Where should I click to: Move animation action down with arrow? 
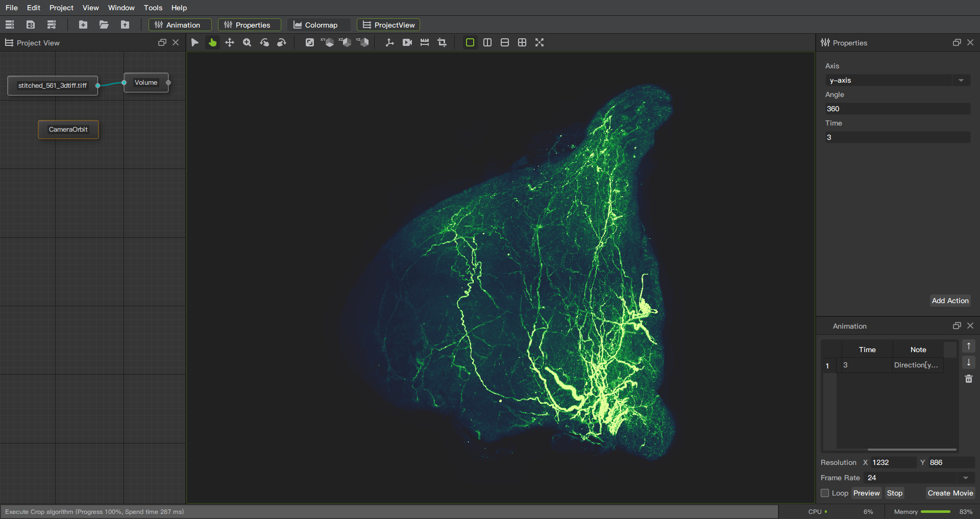tap(969, 363)
